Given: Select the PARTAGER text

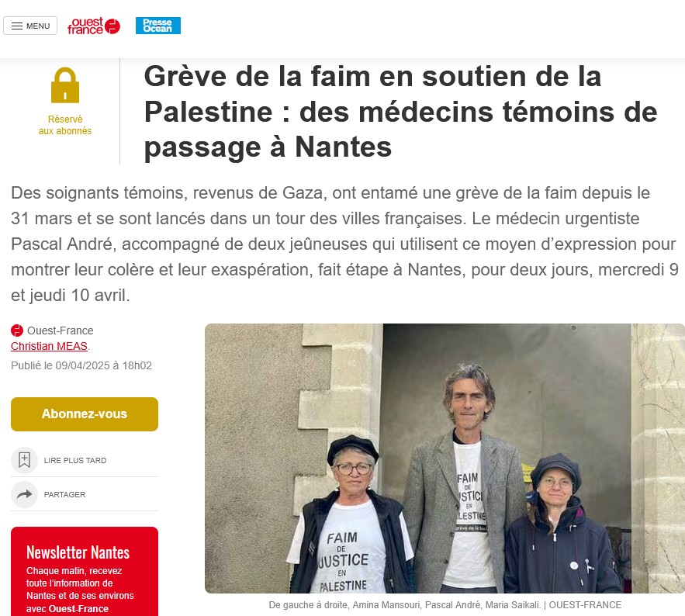Looking at the screenshot, I should coord(64,494).
